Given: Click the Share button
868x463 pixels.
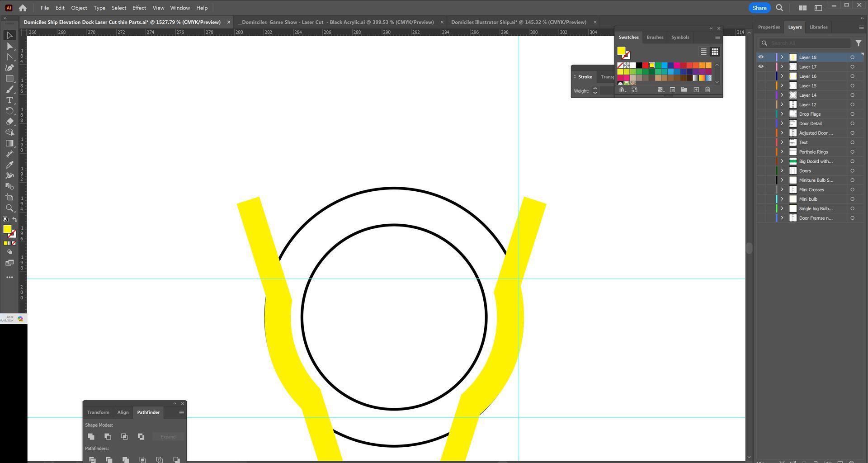Looking at the screenshot, I should (759, 8).
